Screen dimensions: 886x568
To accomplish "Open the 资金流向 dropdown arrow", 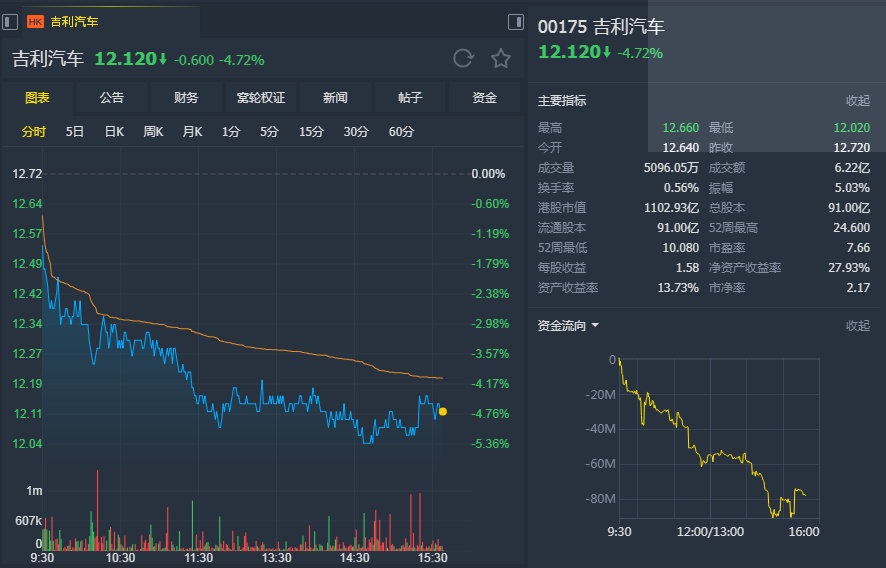I will (595, 325).
